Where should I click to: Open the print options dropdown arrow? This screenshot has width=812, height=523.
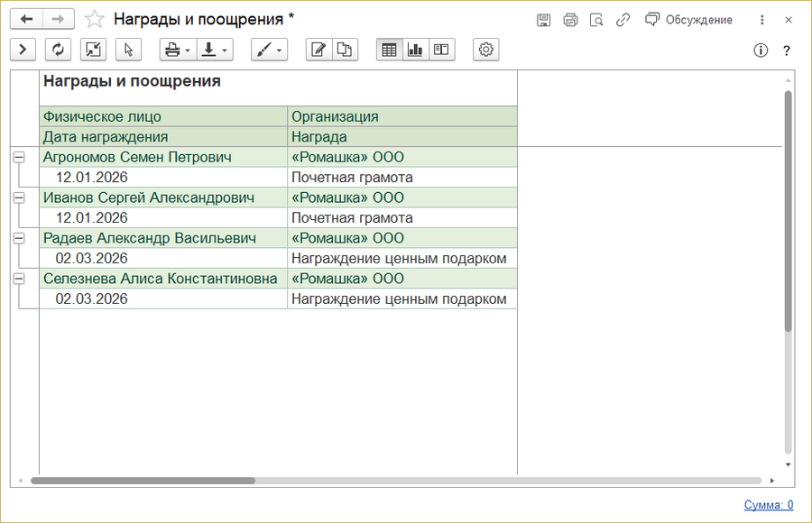pos(188,50)
